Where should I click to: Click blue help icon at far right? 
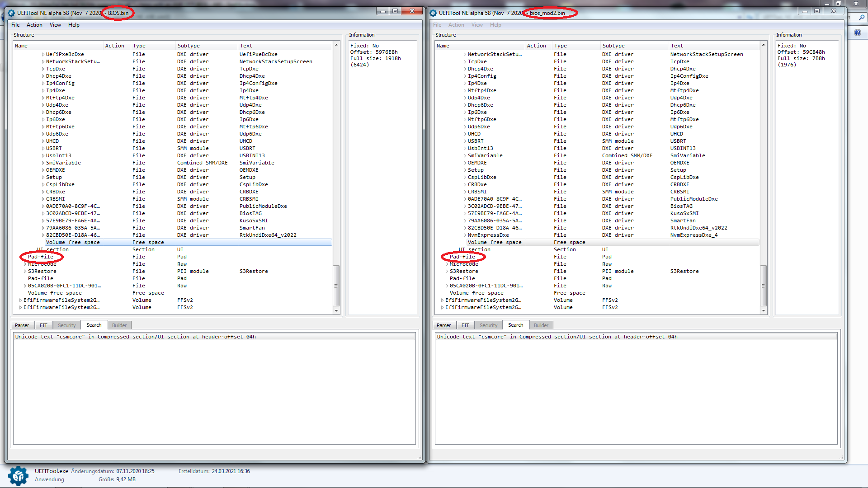click(858, 33)
